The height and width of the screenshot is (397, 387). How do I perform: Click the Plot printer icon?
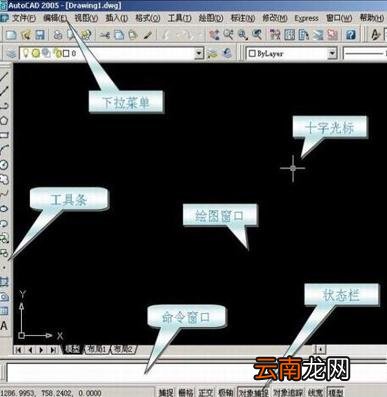(58, 35)
